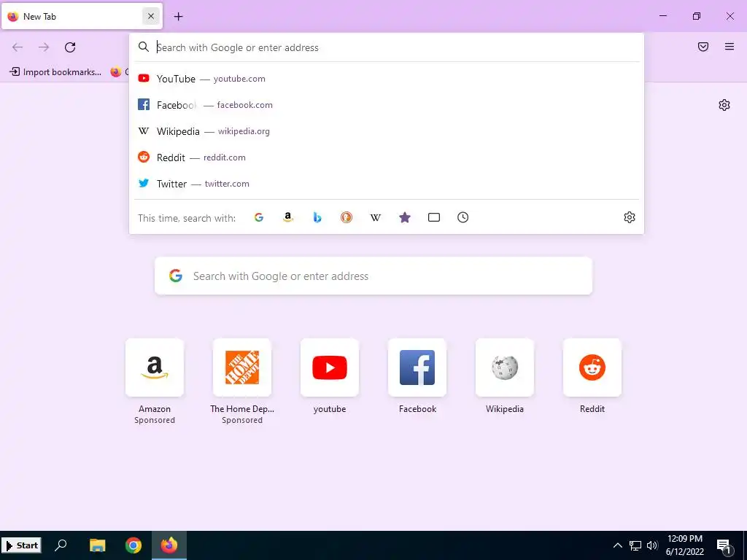Launch Google Chrome from taskbar

[133, 545]
